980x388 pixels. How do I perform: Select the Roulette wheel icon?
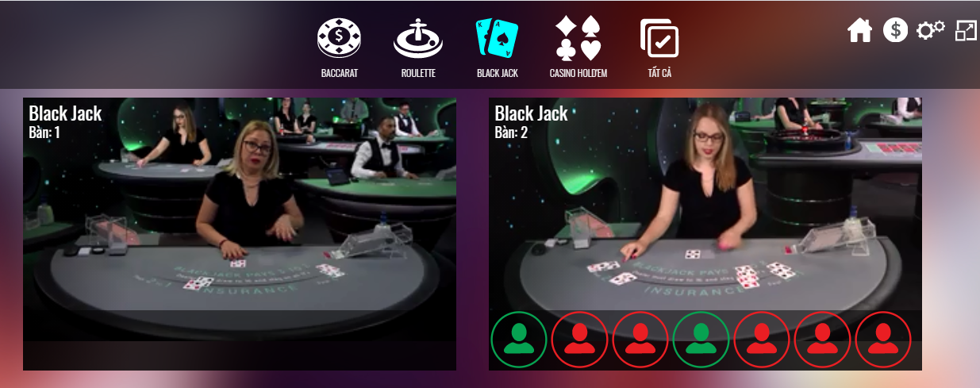click(418, 38)
